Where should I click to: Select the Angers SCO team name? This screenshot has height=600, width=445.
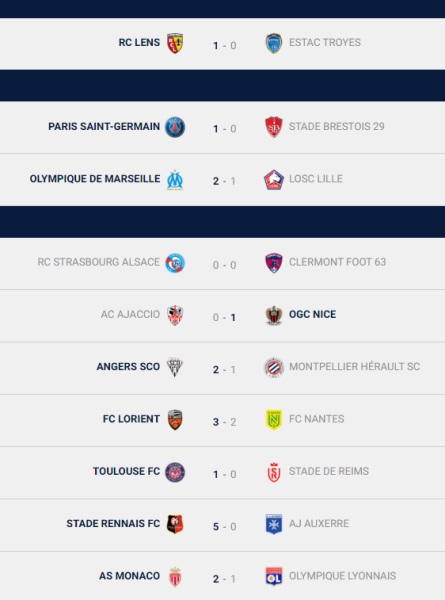[x=128, y=367]
